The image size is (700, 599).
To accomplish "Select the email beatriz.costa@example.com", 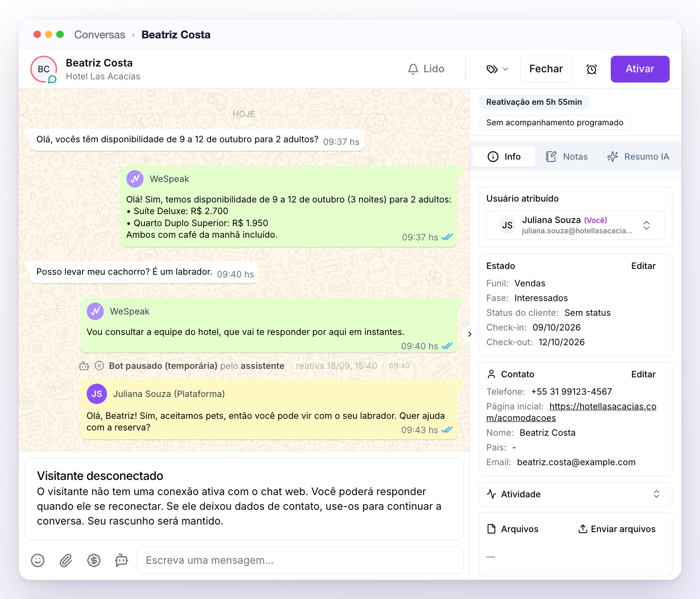I will tap(576, 462).
